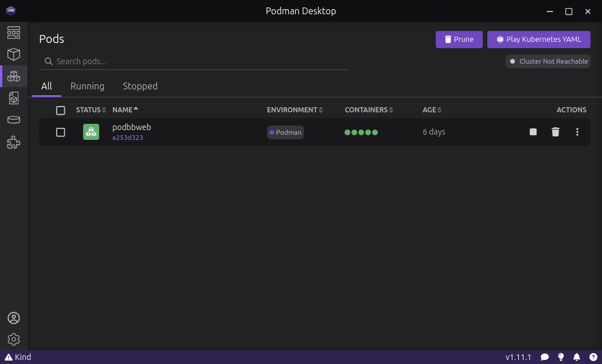Click the Prune button
The width and height of the screenshot is (602, 364).
click(x=459, y=40)
